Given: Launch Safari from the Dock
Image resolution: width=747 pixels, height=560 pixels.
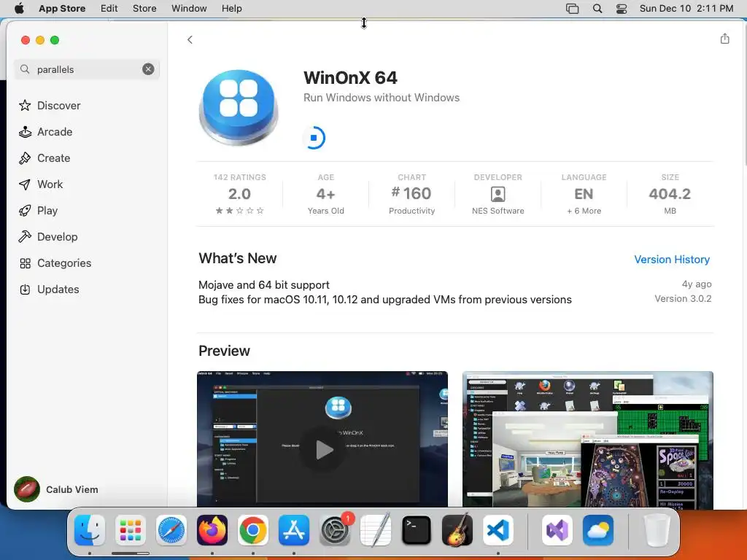Looking at the screenshot, I should point(171,530).
